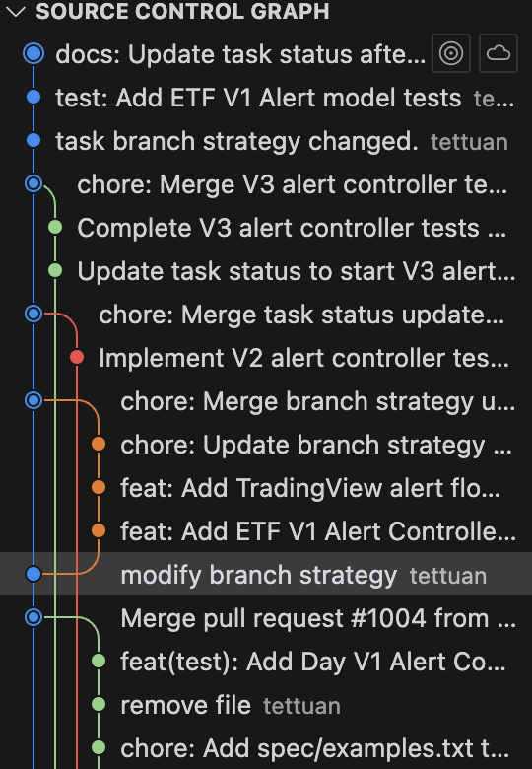Click the cloud icon on the docs commit
The width and height of the screenshot is (532, 769).
click(x=499, y=53)
